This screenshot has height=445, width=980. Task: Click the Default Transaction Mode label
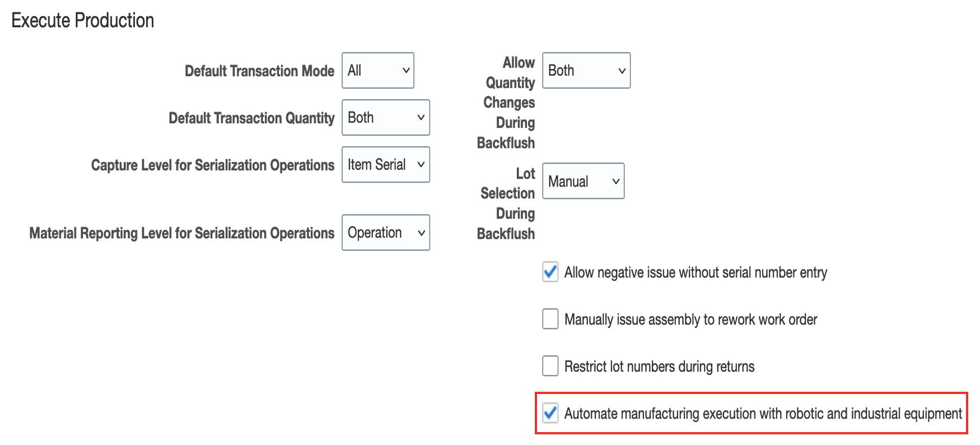tap(259, 71)
